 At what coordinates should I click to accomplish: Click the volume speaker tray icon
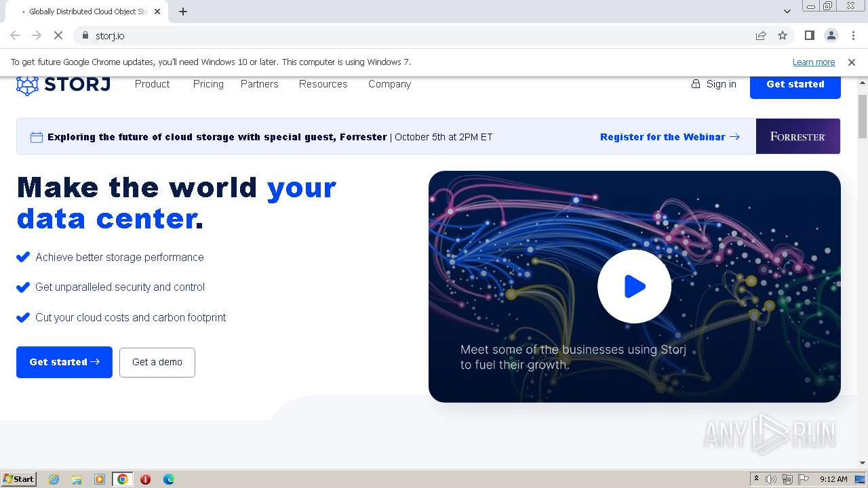pyautogui.click(x=771, y=479)
